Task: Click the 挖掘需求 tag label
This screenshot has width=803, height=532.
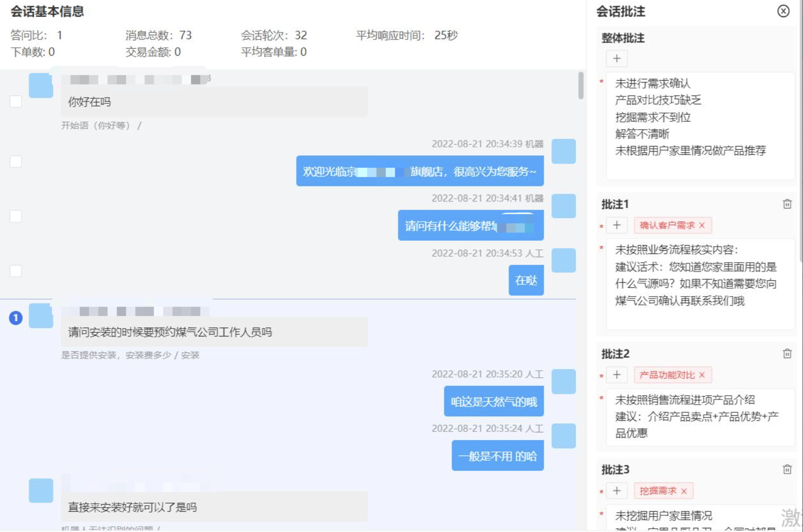Action: pos(658,491)
